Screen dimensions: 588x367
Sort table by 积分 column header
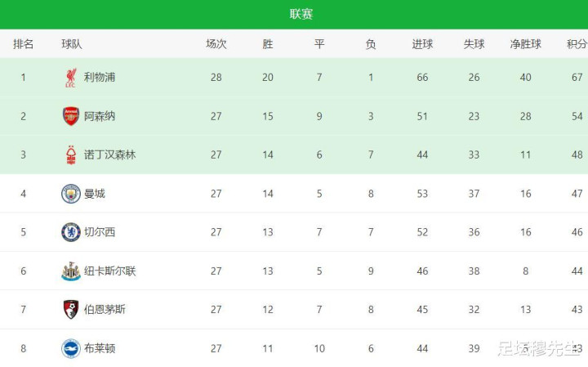pyautogui.click(x=577, y=44)
